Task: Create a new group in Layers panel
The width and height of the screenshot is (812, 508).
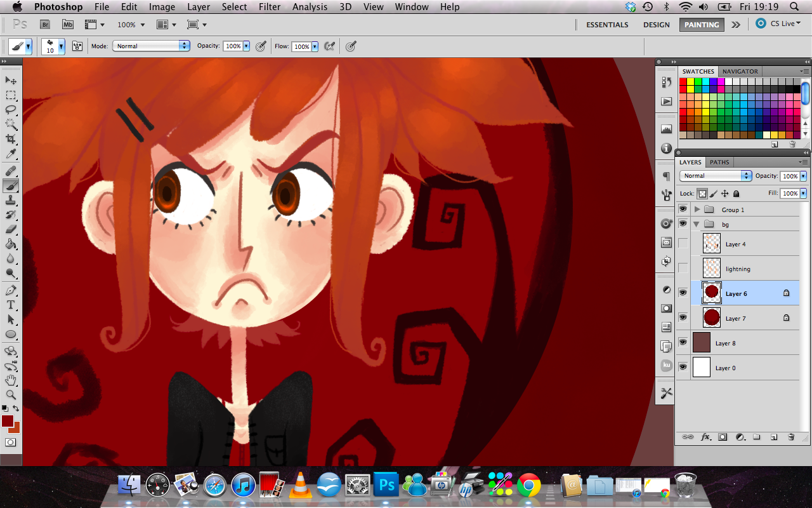Action: tap(757, 437)
